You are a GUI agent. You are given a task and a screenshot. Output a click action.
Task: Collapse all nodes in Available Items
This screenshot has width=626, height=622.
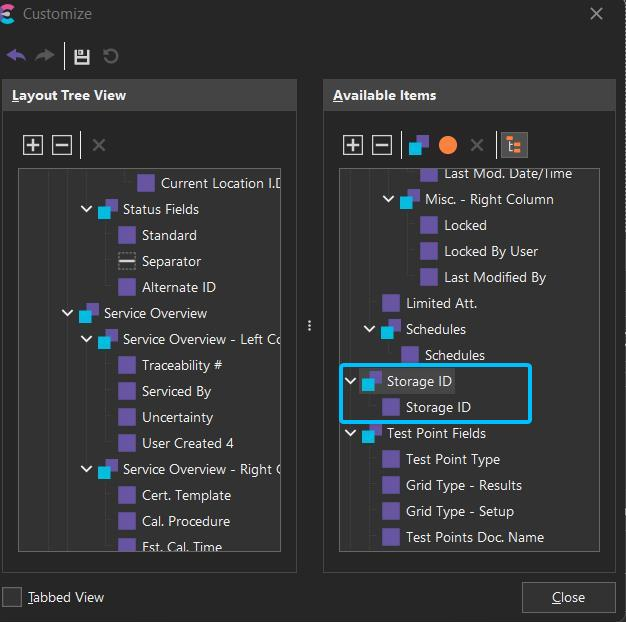click(x=382, y=145)
